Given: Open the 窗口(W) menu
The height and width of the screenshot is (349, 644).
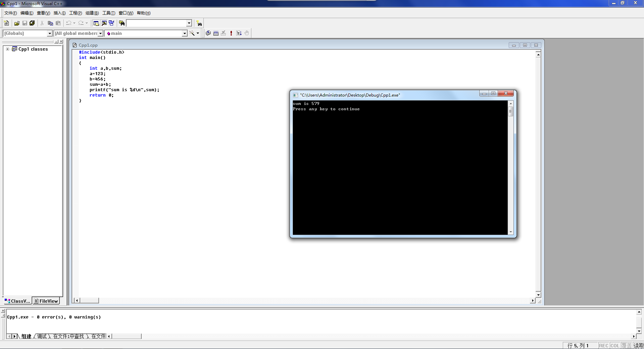Looking at the screenshot, I should coord(126,13).
